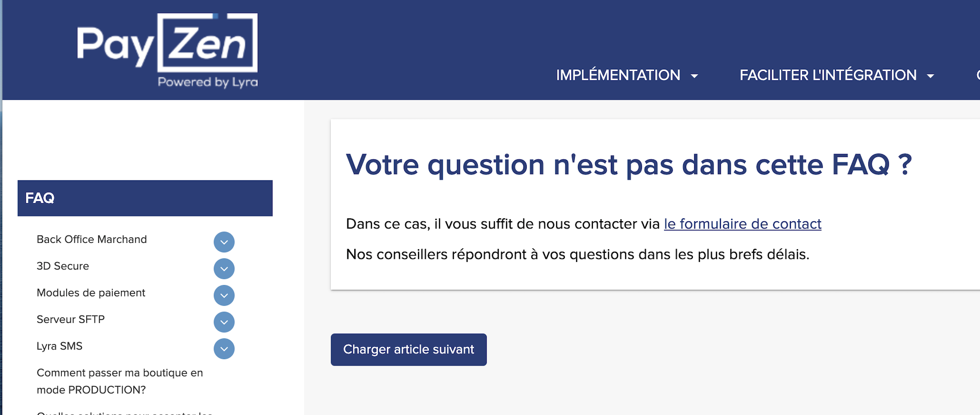
Task: Select the Lyra SMS FAQ category
Action: coord(59,346)
